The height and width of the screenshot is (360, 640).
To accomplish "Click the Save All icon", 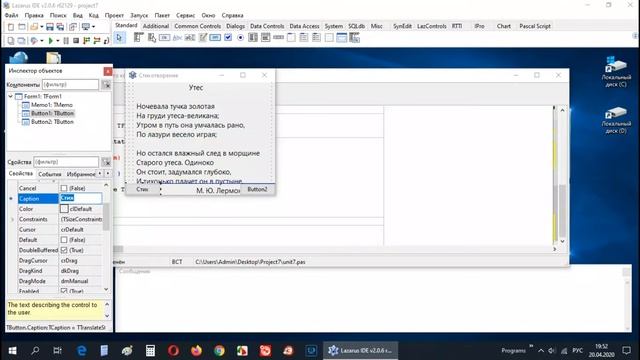I will [60, 27].
